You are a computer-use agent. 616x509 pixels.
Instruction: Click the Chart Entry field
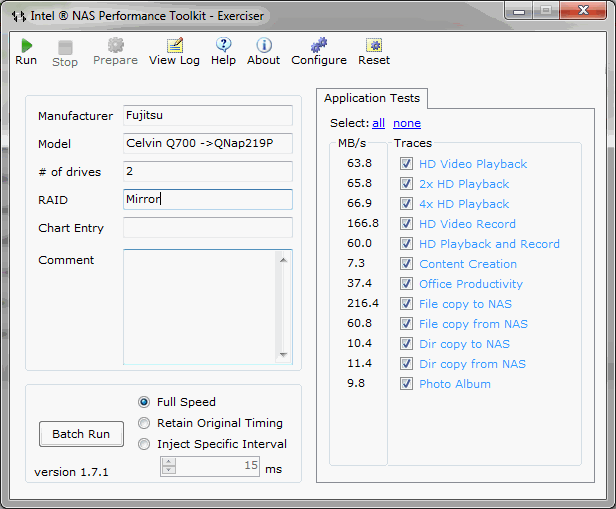tap(208, 227)
